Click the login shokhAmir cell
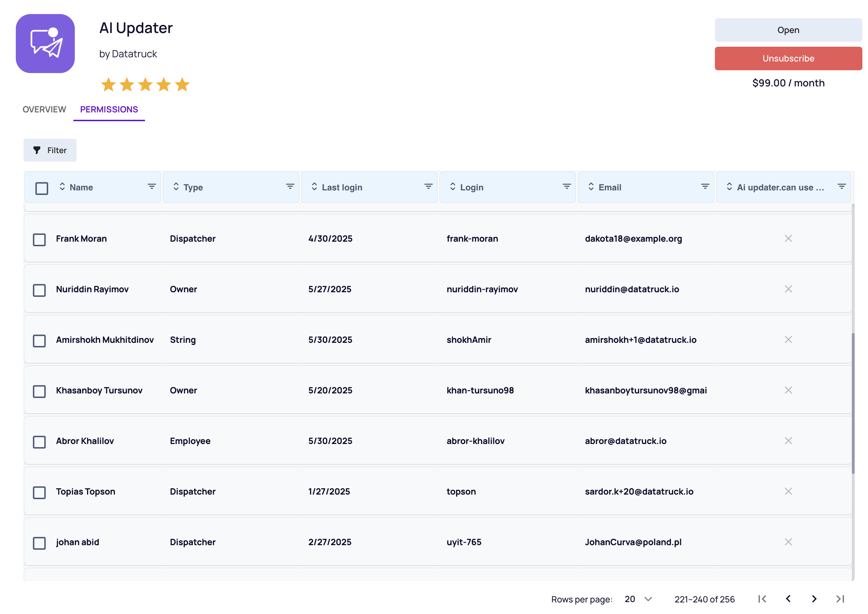868x614 pixels. [469, 340]
